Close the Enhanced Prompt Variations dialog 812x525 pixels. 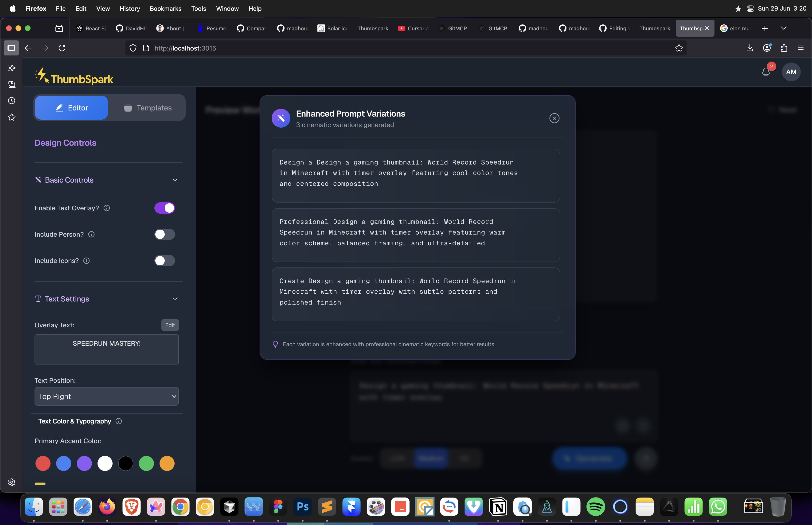click(x=554, y=118)
